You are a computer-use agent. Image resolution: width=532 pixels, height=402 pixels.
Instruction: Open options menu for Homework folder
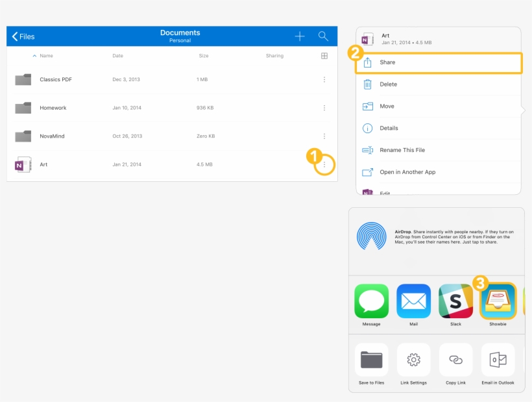coord(324,108)
